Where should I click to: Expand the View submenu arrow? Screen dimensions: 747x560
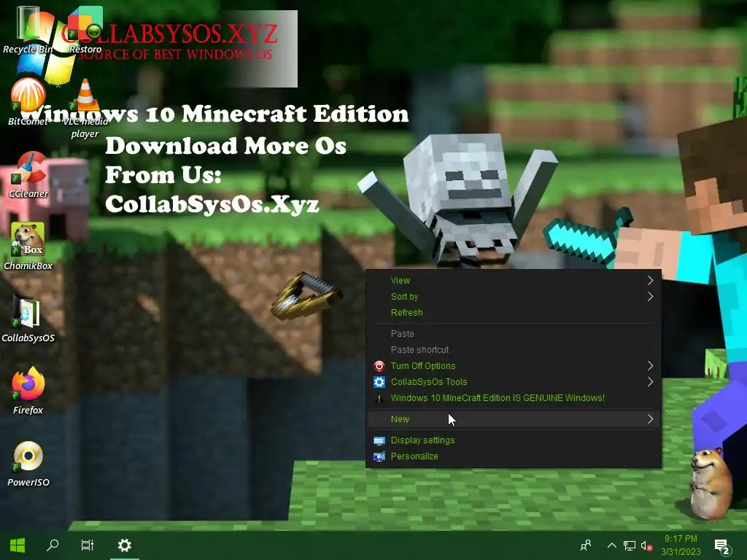650,281
